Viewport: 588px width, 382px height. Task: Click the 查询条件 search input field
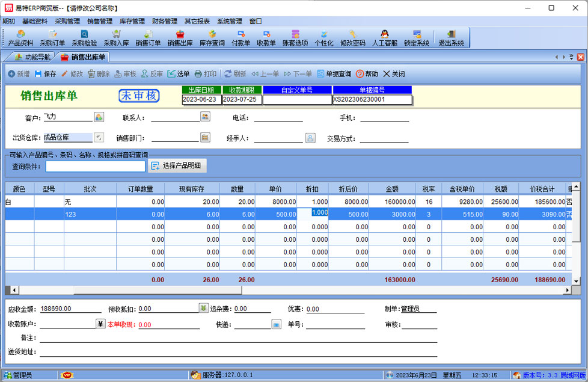click(x=96, y=166)
